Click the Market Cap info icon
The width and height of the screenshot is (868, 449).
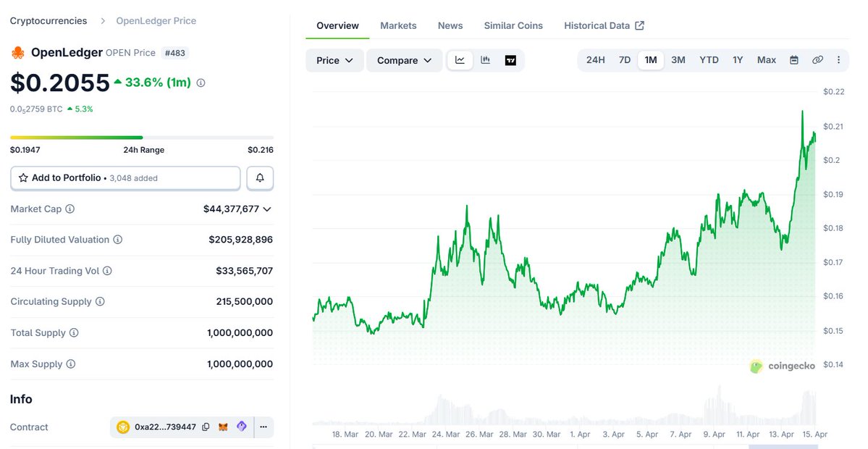point(70,209)
